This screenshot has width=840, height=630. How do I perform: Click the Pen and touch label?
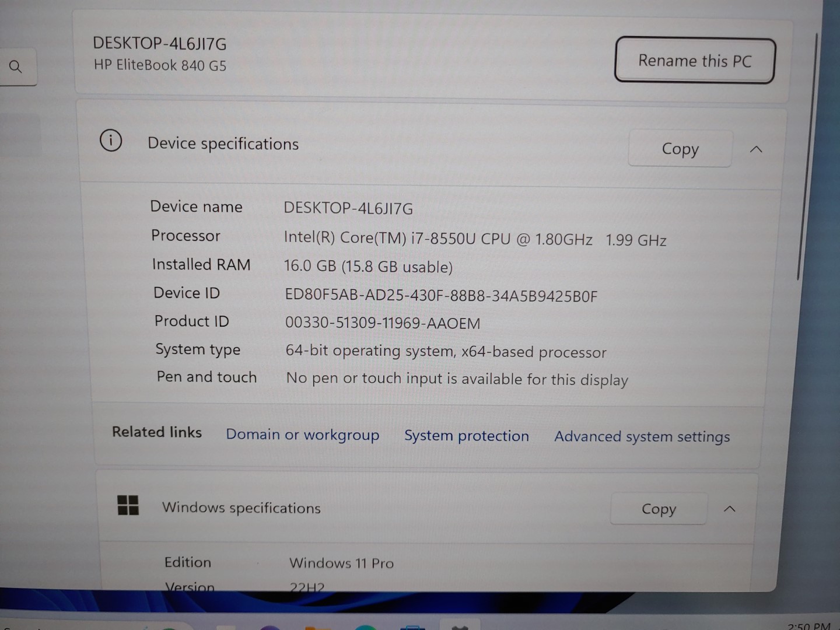pyautogui.click(x=206, y=377)
